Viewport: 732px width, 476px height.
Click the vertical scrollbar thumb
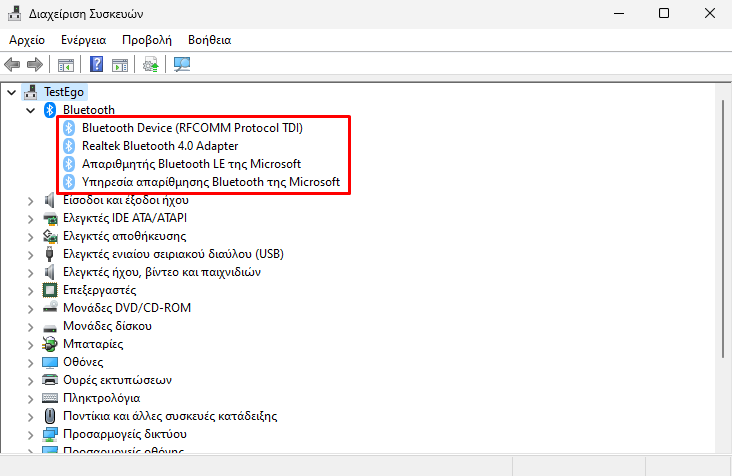[x=724, y=229]
